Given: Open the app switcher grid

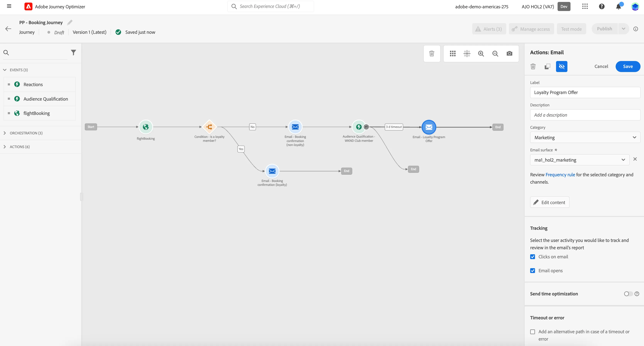Looking at the screenshot, I should (x=585, y=7).
